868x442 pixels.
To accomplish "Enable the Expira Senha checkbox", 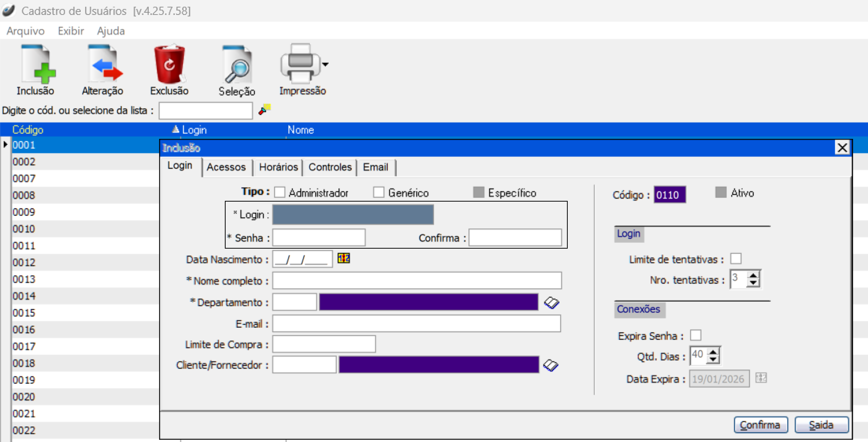I will 695,335.
